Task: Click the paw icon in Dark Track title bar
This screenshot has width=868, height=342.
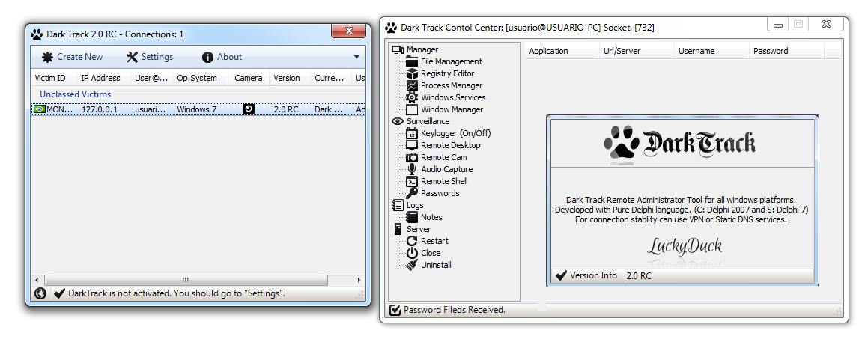Action: pos(37,34)
